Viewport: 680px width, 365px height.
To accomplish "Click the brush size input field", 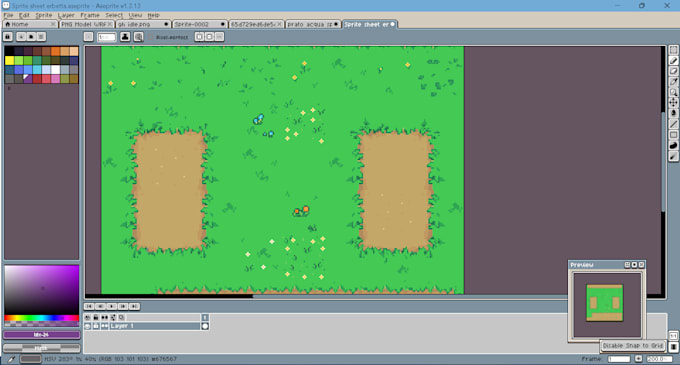I will click(107, 37).
